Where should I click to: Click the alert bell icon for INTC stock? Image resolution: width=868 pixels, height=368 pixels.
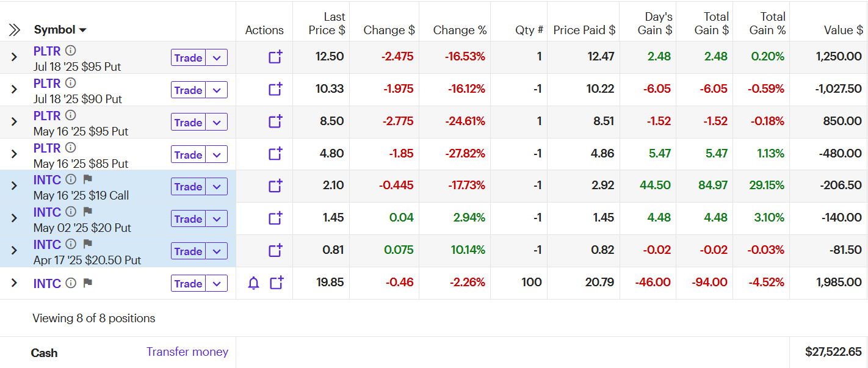(x=254, y=283)
